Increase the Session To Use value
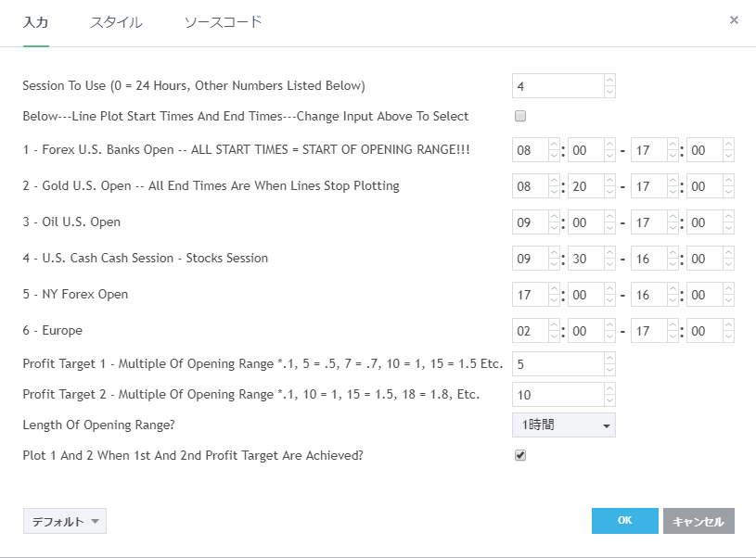This screenshot has width=756, height=558. point(609,81)
